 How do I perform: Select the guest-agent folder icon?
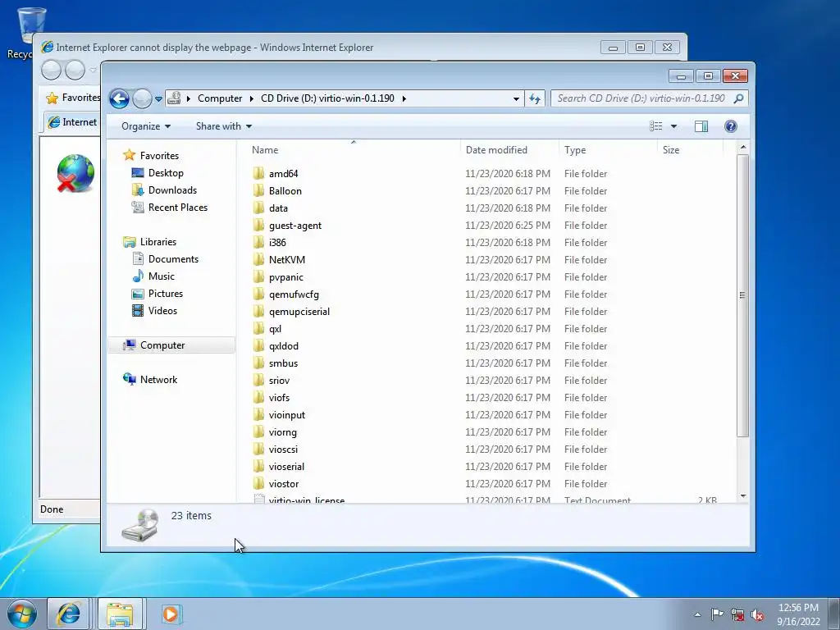pyautogui.click(x=258, y=225)
